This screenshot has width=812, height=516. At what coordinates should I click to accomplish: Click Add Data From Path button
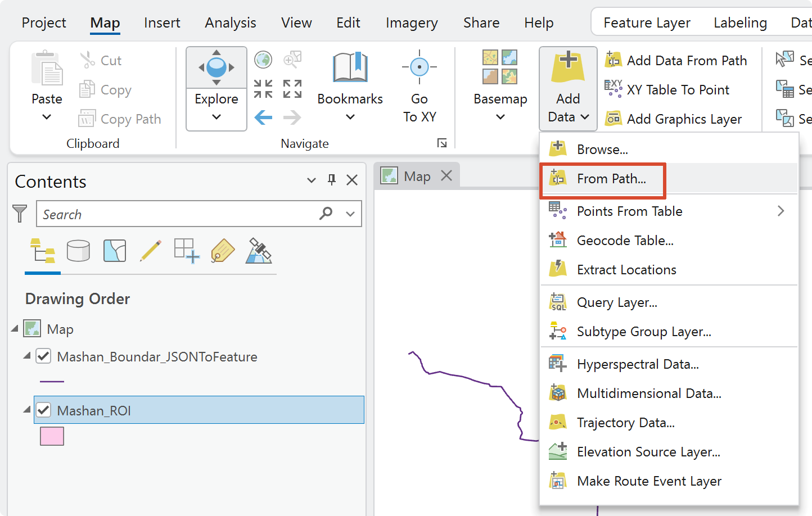pyautogui.click(x=676, y=60)
